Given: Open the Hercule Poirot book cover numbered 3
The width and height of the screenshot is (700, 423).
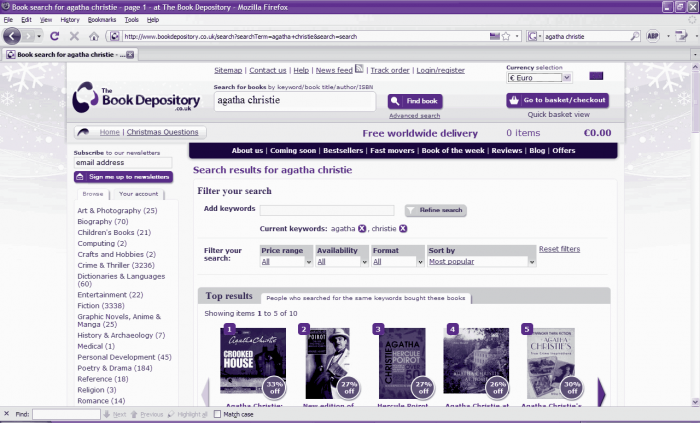Looking at the screenshot, I should 402,363.
